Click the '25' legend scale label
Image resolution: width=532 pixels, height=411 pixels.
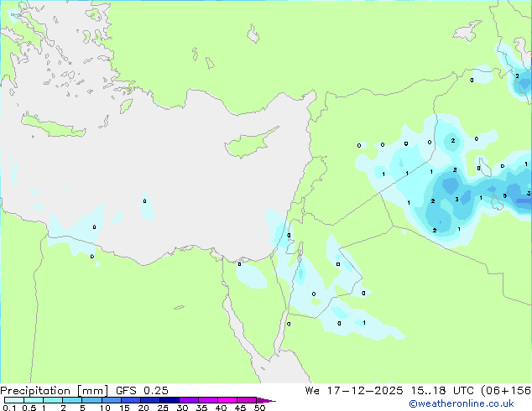pyautogui.click(x=163, y=408)
